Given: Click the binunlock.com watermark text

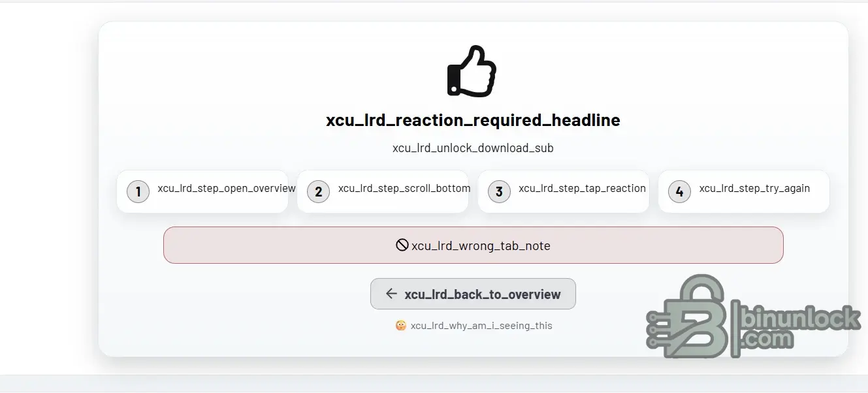Looking at the screenshot, I should pos(798,326).
